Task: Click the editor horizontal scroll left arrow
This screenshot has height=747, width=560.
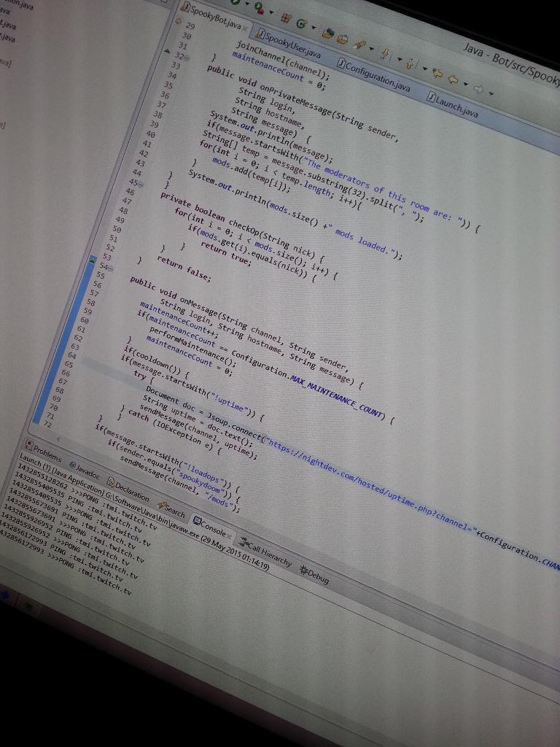Action: [x=58, y=438]
